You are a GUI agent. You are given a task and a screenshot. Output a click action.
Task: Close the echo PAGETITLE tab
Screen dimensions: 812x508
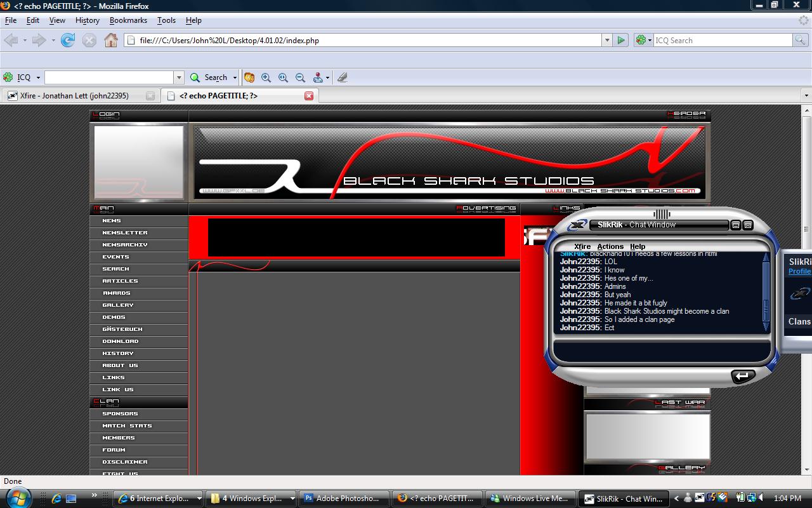309,96
